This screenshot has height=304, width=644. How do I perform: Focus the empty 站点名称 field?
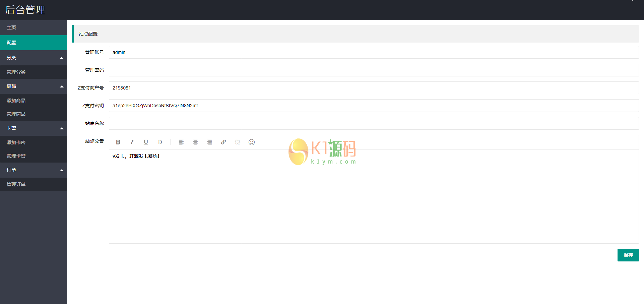coord(374,123)
